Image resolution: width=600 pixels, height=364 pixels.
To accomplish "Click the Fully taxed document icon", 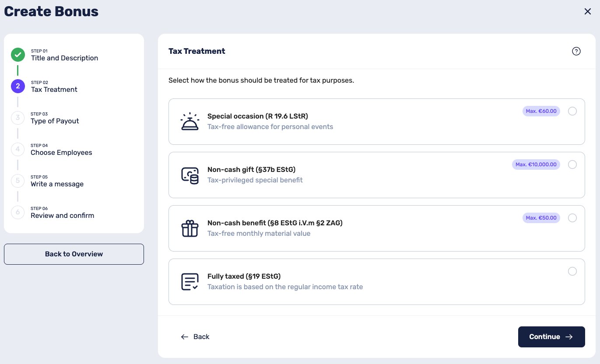I will pyautogui.click(x=190, y=282).
